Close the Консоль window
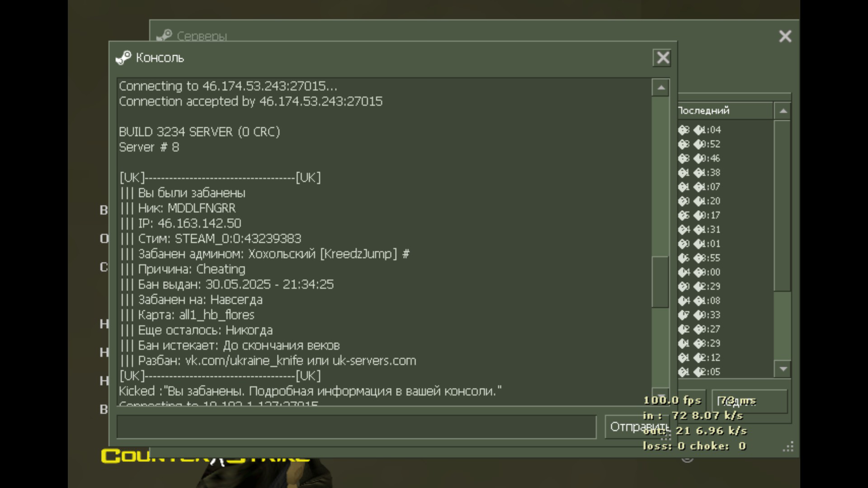 coord(662,58)
